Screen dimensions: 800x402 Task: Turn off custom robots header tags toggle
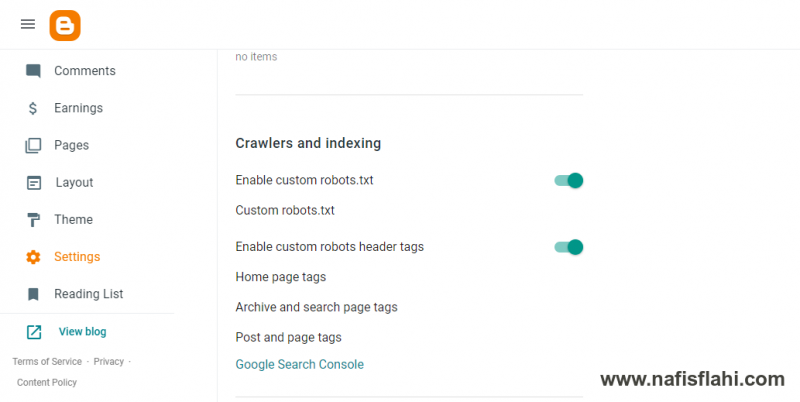[x=568, y=247]
